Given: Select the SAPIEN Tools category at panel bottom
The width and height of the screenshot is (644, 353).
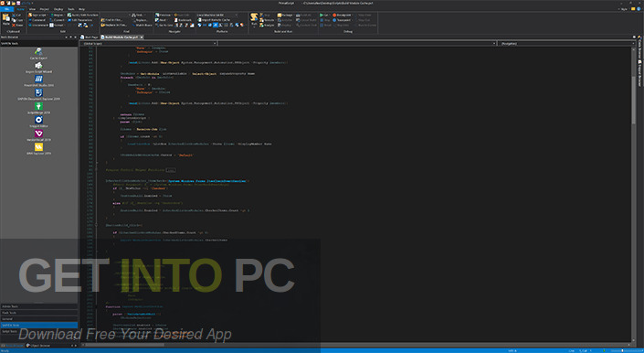Looking at the screenshot, I should [x=38, y=325].
